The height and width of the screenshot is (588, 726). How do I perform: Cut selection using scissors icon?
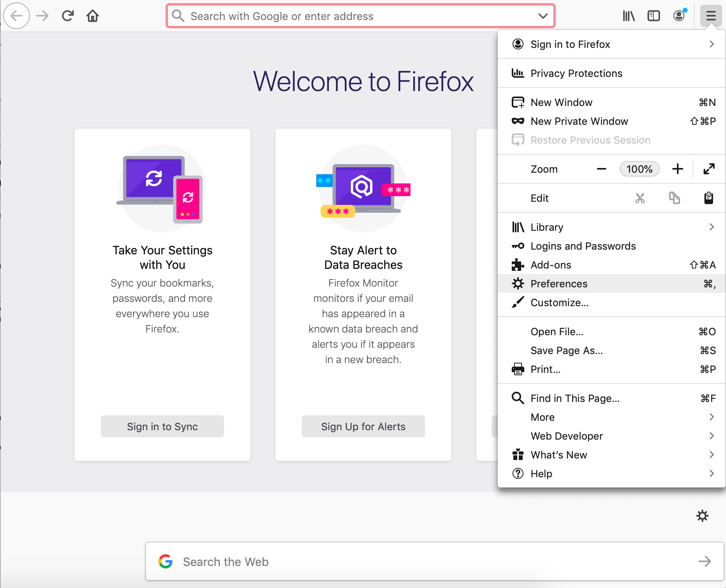[x=640, y=198]
